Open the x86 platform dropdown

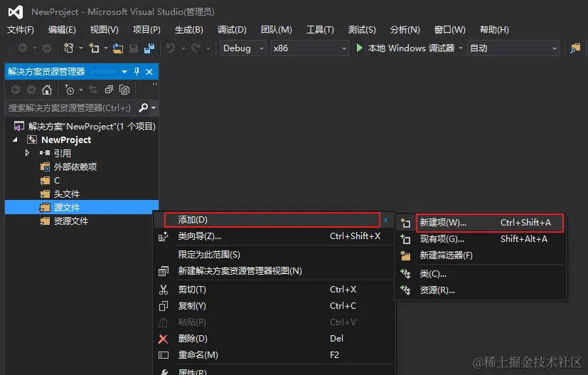[344, 48]
